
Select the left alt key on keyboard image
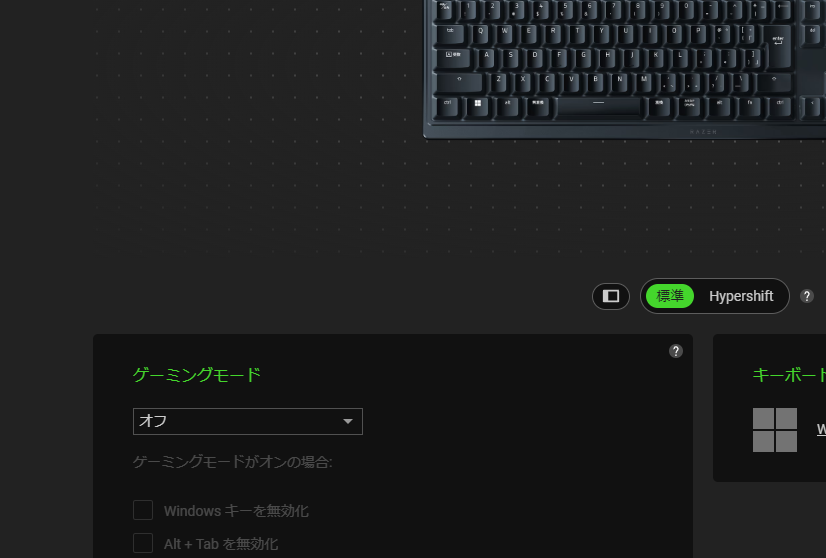tap(508, 106)
